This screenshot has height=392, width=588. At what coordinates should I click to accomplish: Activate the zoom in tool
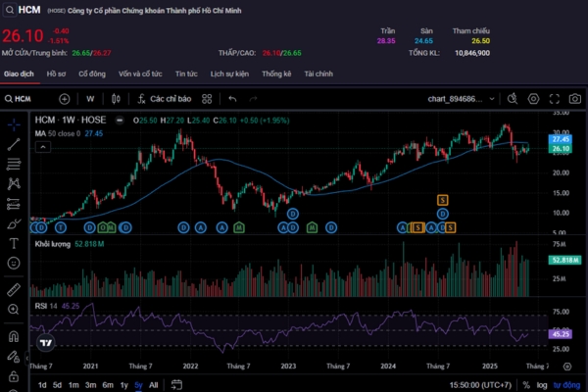coord(14,309)
